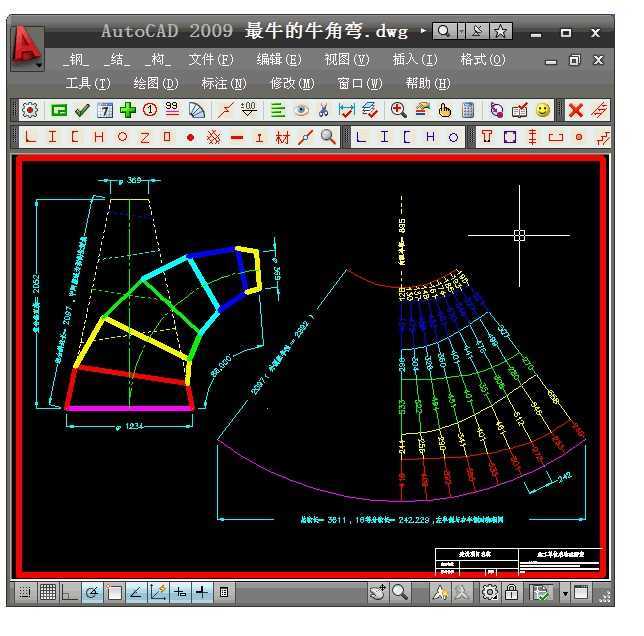Click the magnifier search icon in section toolbar

click(328, 137)
